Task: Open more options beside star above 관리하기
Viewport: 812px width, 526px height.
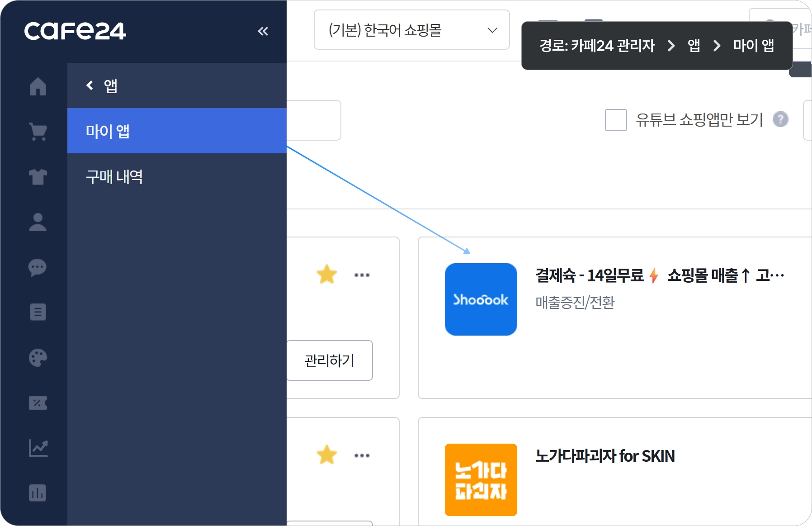Action: click(x=362, y=275)
